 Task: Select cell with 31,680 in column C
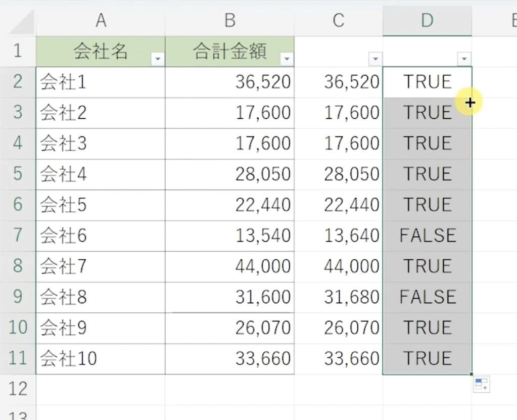[x=338, y=297]
